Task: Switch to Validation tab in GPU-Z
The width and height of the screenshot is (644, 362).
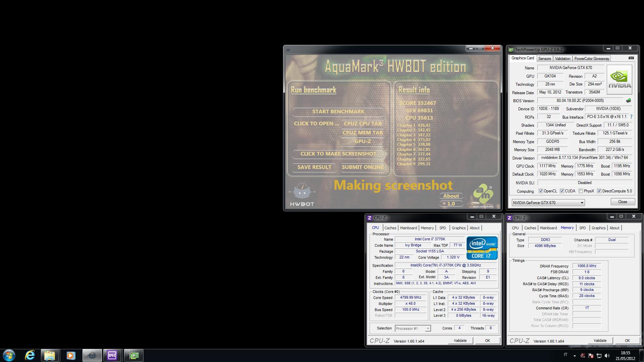Action: (x=562, y=59)
